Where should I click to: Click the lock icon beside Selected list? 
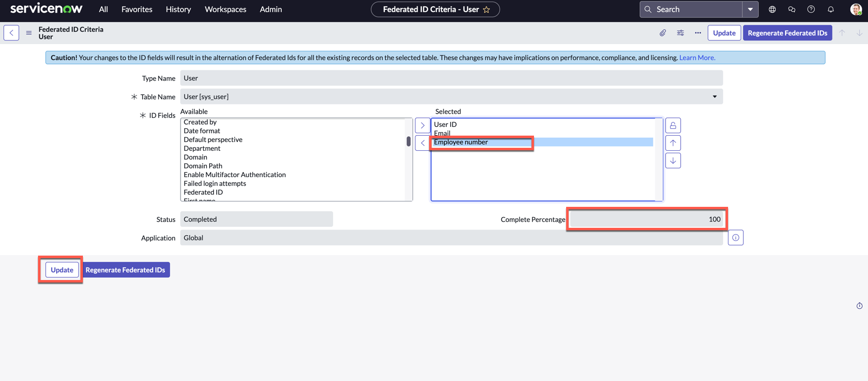click(673, 125)
